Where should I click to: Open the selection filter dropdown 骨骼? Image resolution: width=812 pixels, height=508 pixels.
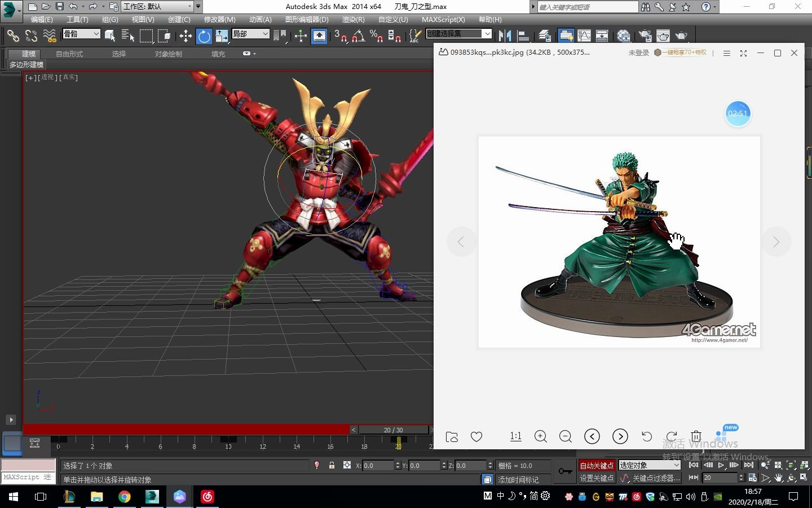click(81, 34)
